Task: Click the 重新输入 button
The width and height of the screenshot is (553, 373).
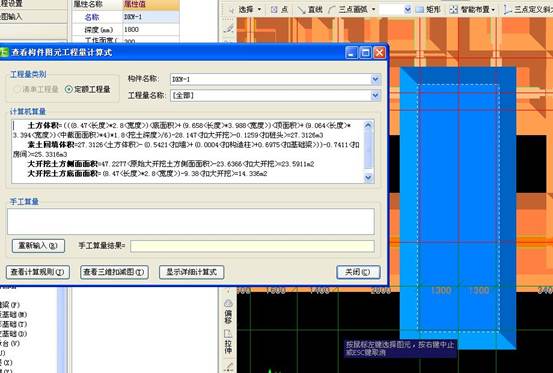Action: point(38,246)
